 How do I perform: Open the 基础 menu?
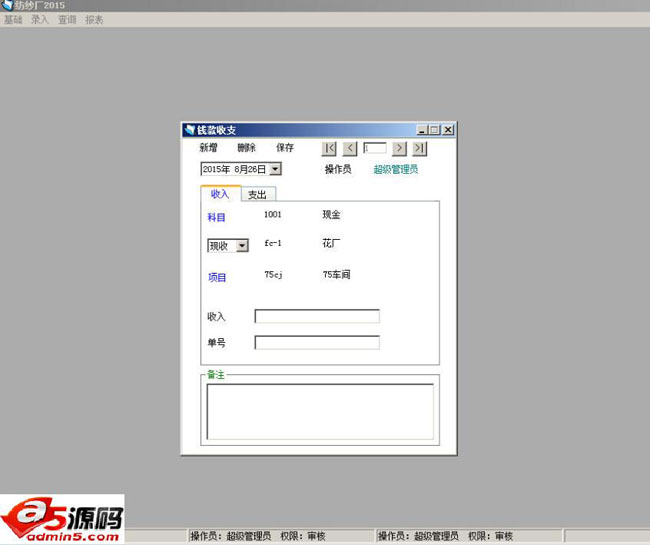13,19
